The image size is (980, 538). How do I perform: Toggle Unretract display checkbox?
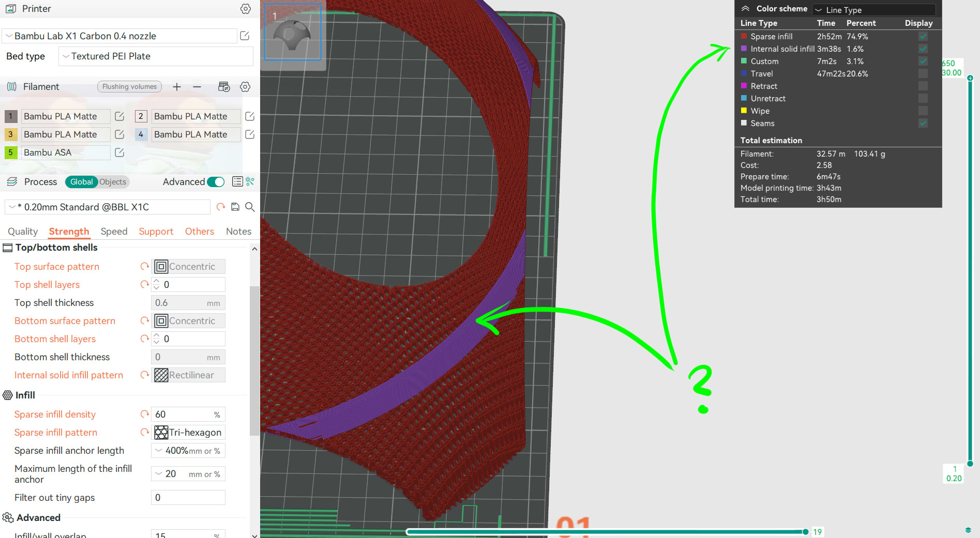pyautogui.click(x=923, y=99)
